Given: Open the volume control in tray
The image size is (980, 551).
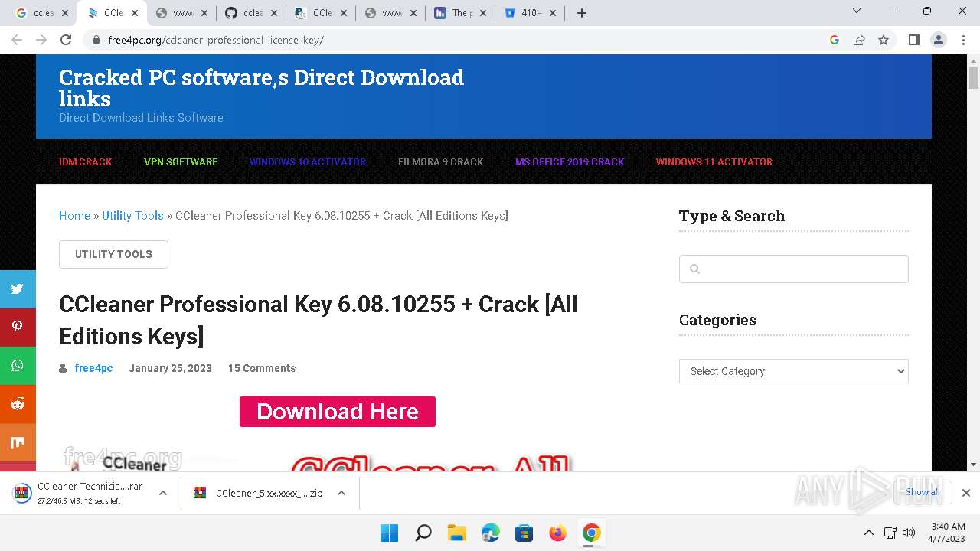Looking at the screenshot, I should (x=909, y=533).
